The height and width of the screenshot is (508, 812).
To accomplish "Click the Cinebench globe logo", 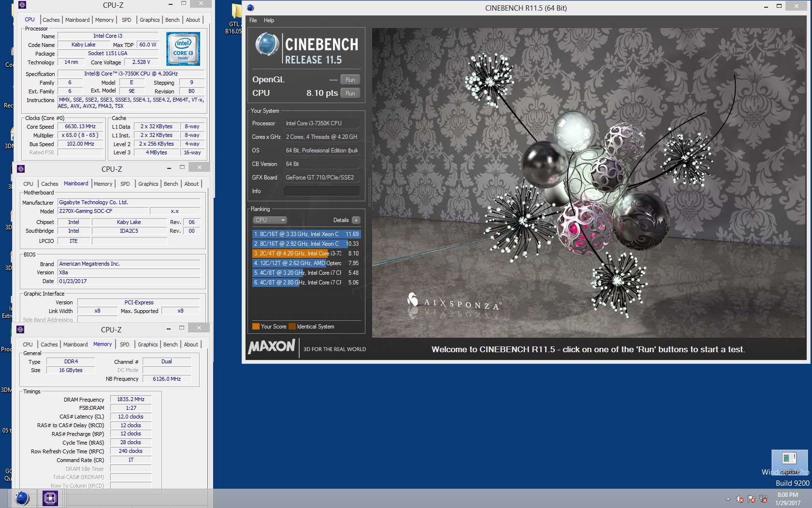I will tap(267, 45).
